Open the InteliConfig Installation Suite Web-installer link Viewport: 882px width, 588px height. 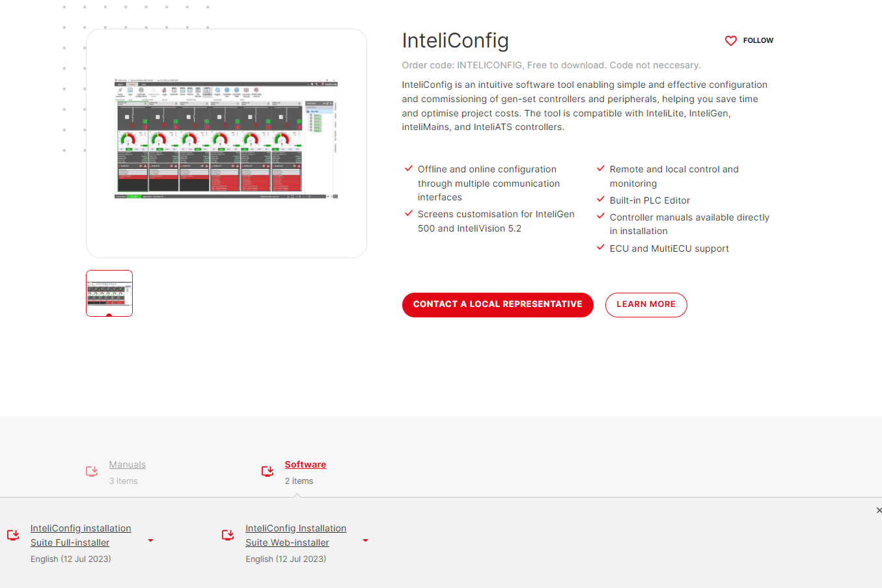[296, 535]
